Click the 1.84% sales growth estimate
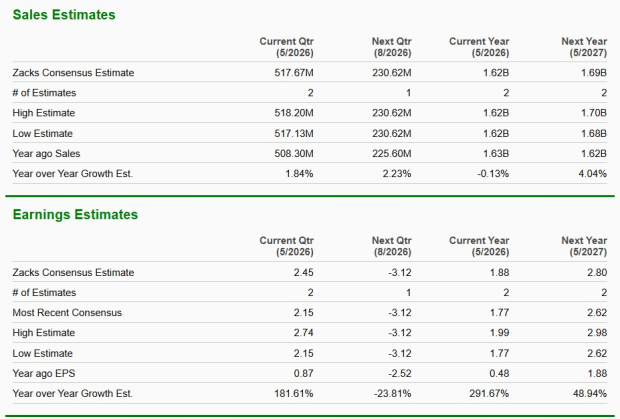 pos(298,173)
